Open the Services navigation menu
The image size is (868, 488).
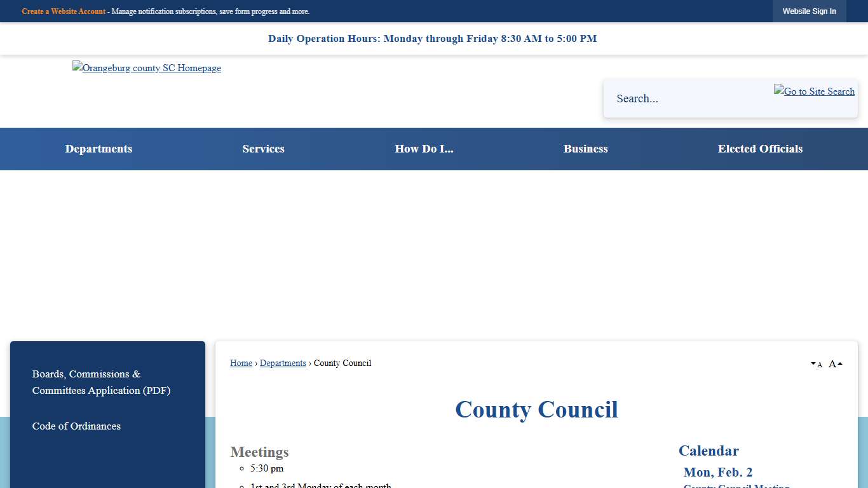[x=263, y=149]
